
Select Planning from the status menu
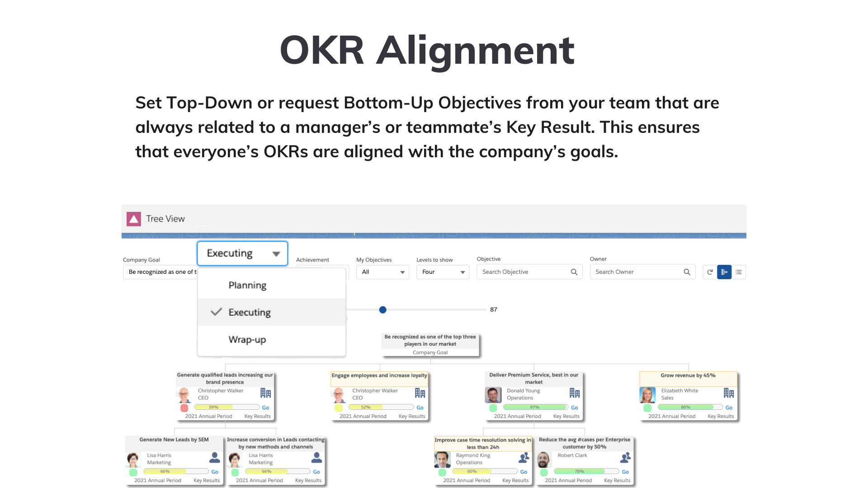pos(247,285)
